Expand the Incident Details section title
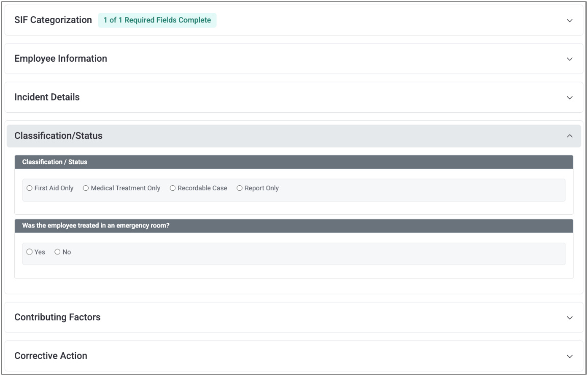Viewport: 588px width, 376px height. click(47, 97)
